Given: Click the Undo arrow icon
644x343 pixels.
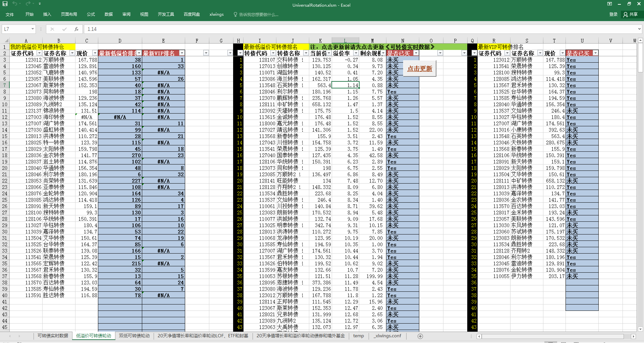Looking at the screenshot, I should coord(15,4).
